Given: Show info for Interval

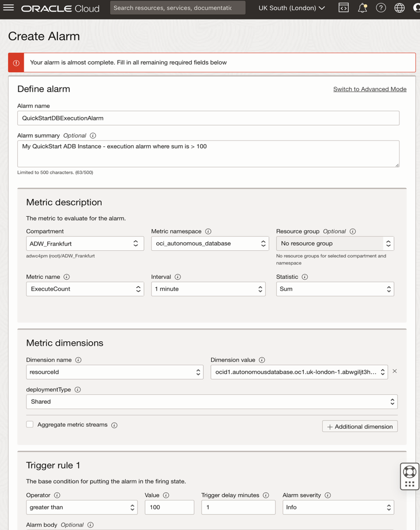Looking at the screenshot, I should click(x=178, y=277).
